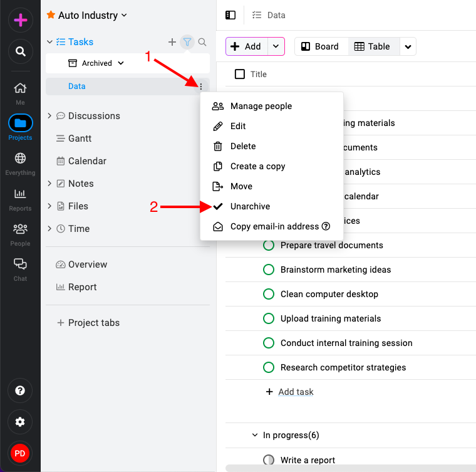
Task: Open the Archived filter dropdown
Action: tap(96, 63)
